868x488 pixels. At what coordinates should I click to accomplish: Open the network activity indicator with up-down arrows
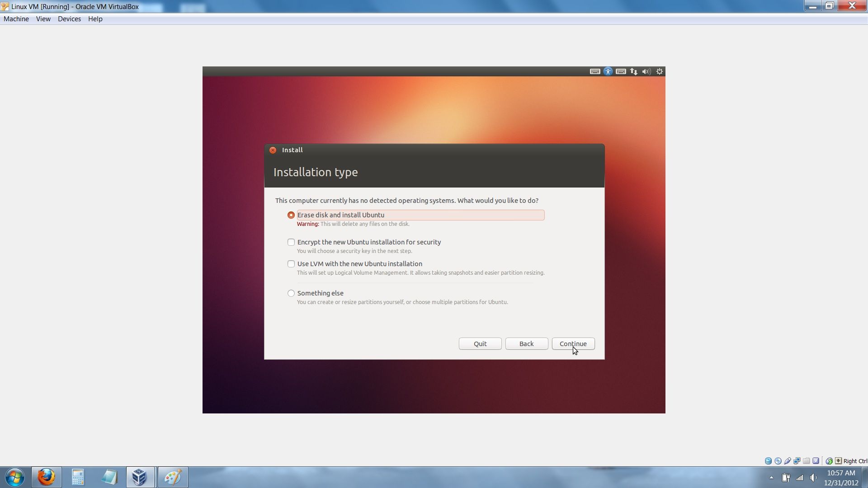(634, 71)
